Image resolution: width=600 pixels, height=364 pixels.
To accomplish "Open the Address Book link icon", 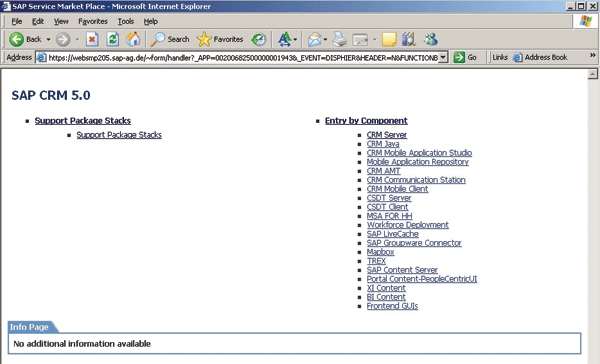I will 517,57.
